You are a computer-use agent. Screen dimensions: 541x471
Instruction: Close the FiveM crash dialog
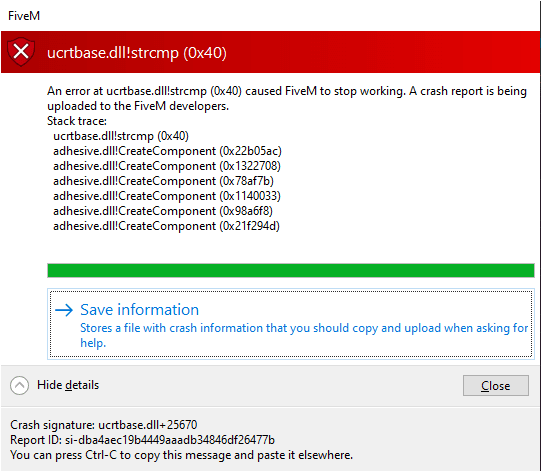pos(495,385)
